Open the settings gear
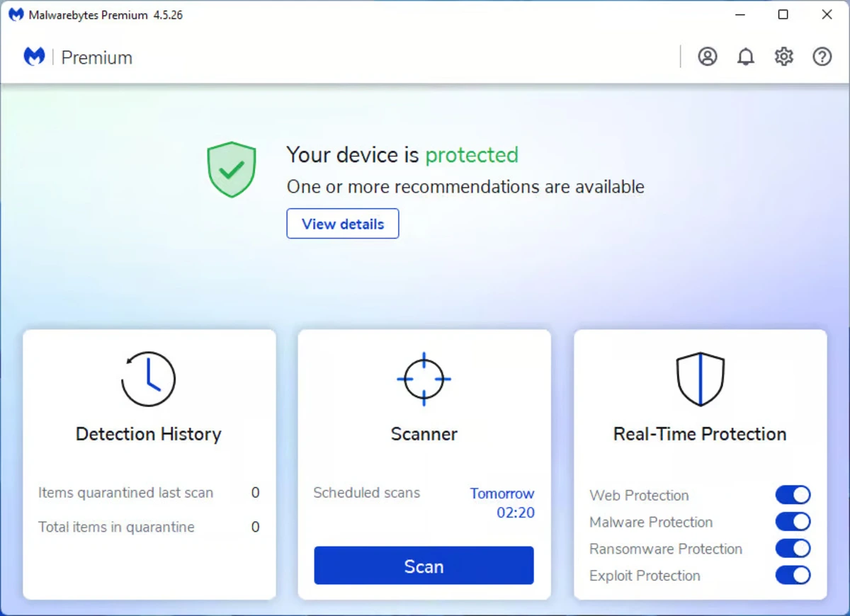This screenshot has height=616, width=850. 784,57
